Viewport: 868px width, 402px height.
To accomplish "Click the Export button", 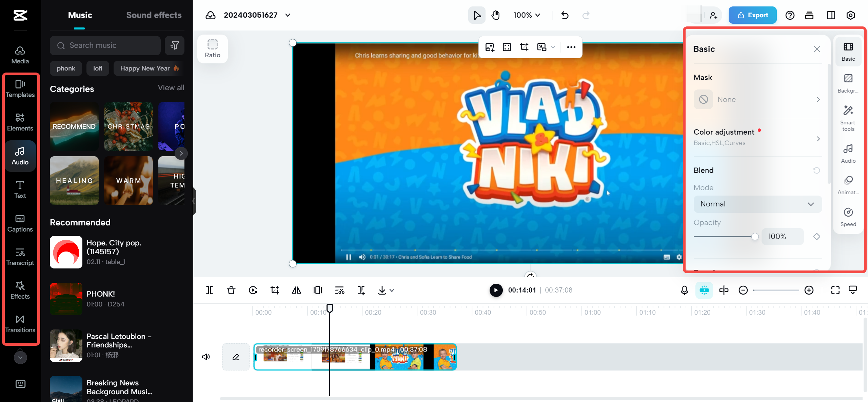I will coord(752,15).
